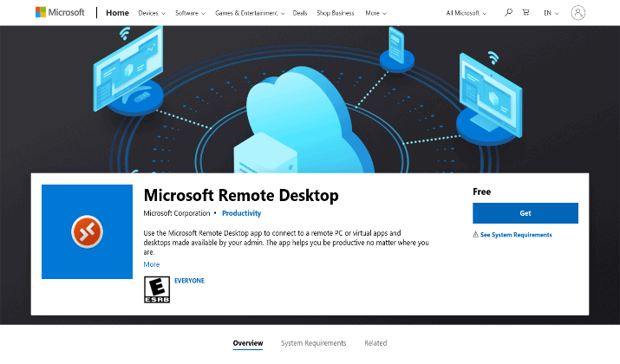
Task: Expand the Software dropdown menu
Action: point(190,13)
